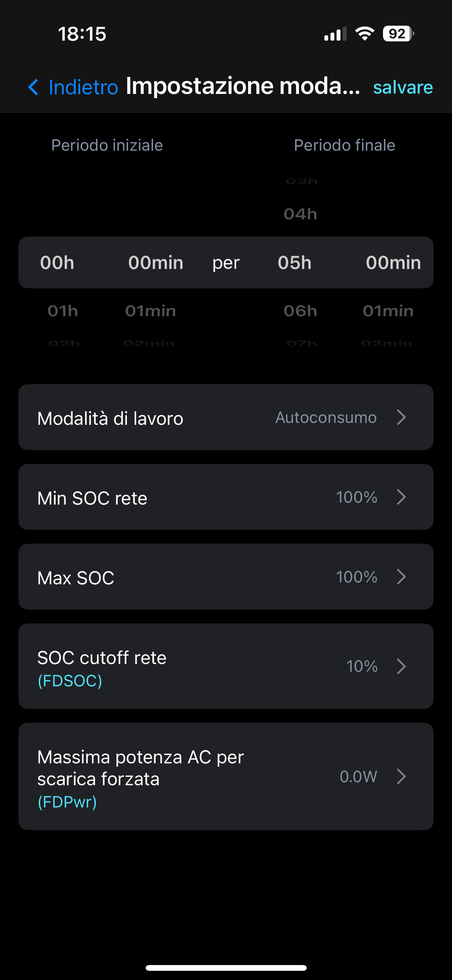Image resolution: width=452 pixels, height=980 pixels.
Task: Open the Max SOC chevron
Action: [401, 577]
